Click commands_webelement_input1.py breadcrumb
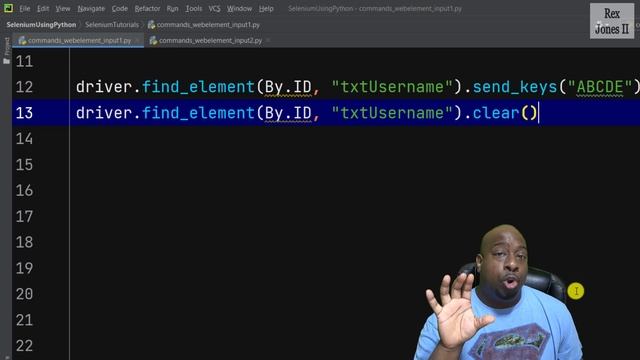 [x=204, y=25]
